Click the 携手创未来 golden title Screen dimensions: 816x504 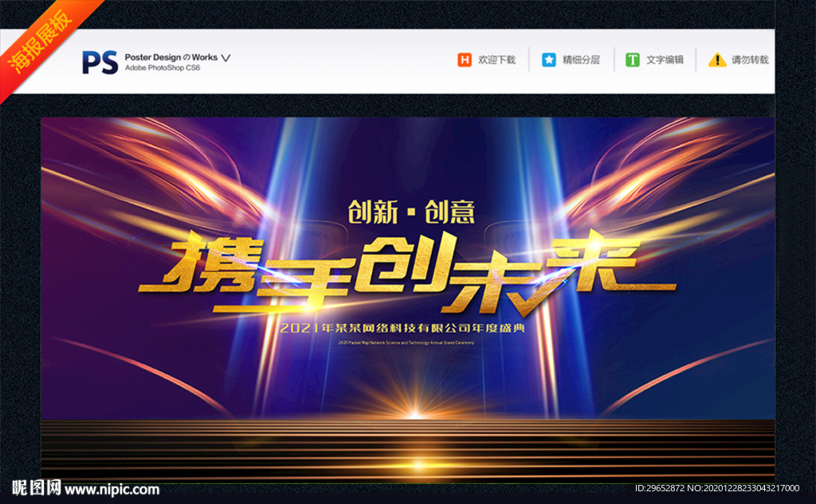407,273
